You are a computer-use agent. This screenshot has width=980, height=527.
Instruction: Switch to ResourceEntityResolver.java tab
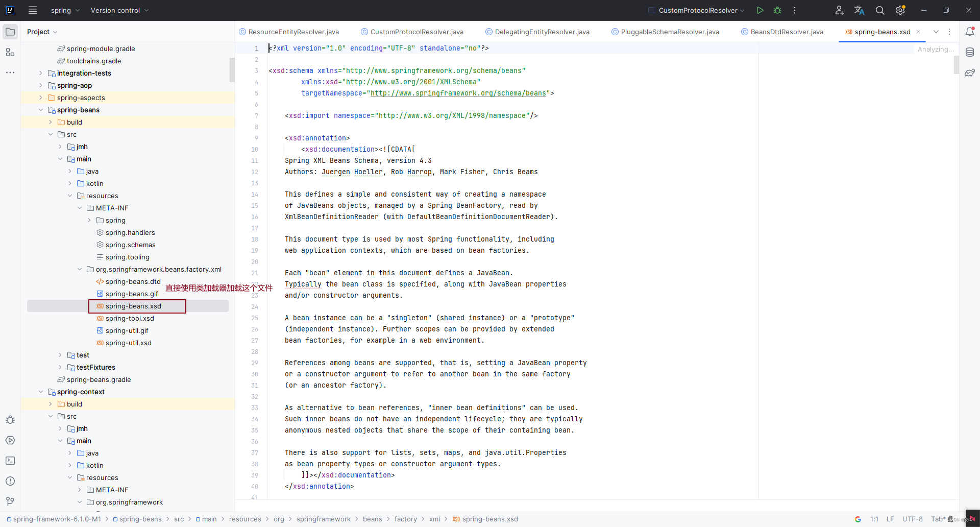pos(289,32)
